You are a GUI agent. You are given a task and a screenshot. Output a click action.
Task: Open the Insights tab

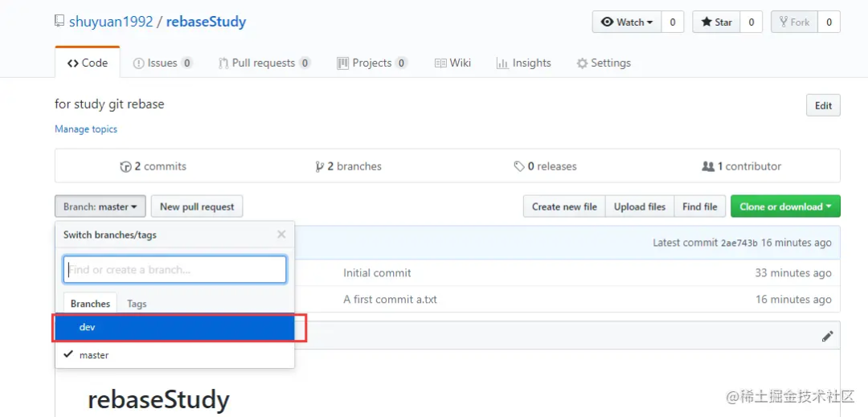tap(524, 63)
